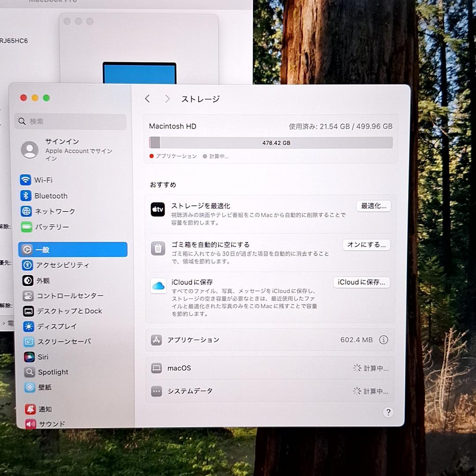Click the Apple TV icon next to ストレージを最適化
This screenshot has height=476, width=476.
(x=158, y=209)
